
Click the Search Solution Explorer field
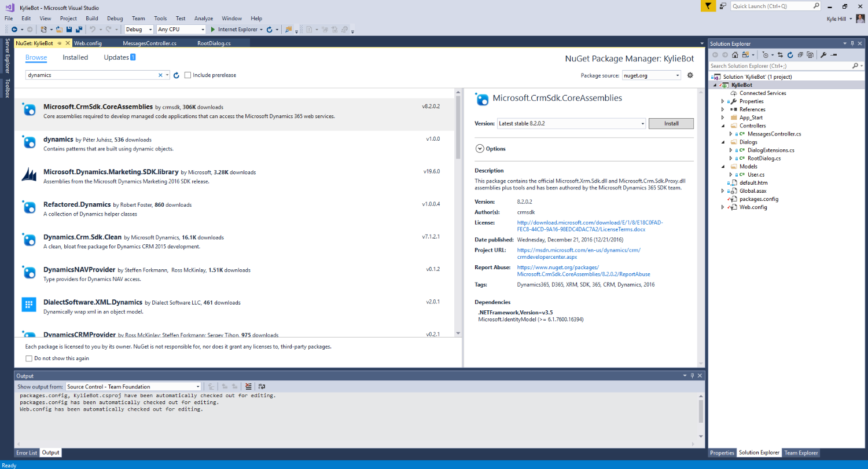pos(787,66)
